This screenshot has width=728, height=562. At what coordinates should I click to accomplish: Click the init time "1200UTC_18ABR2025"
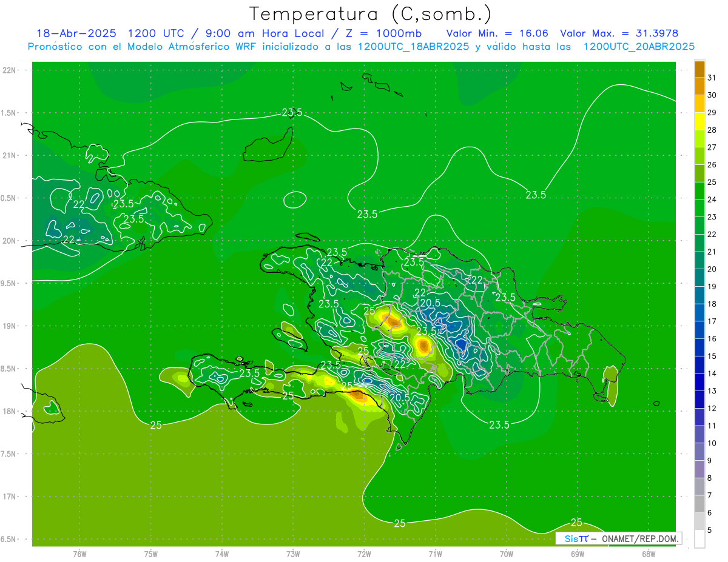[x=413, y=47]
